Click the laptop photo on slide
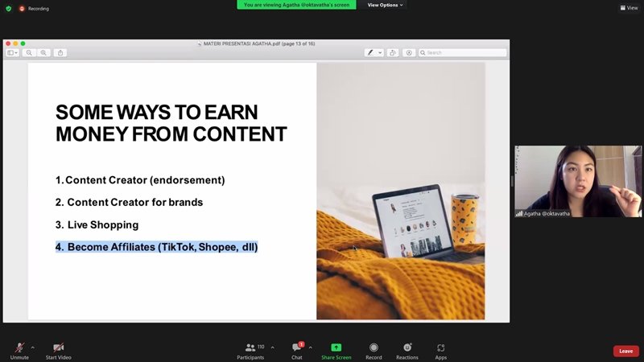The height and width of the screenshot is (362, 644). tap(400, 191)
